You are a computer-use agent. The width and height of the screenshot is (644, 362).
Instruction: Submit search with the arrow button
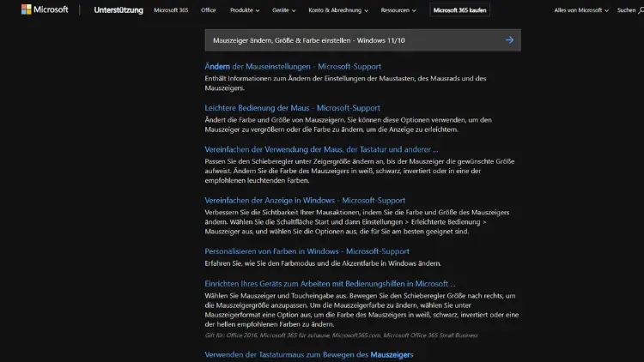[509, 40]
